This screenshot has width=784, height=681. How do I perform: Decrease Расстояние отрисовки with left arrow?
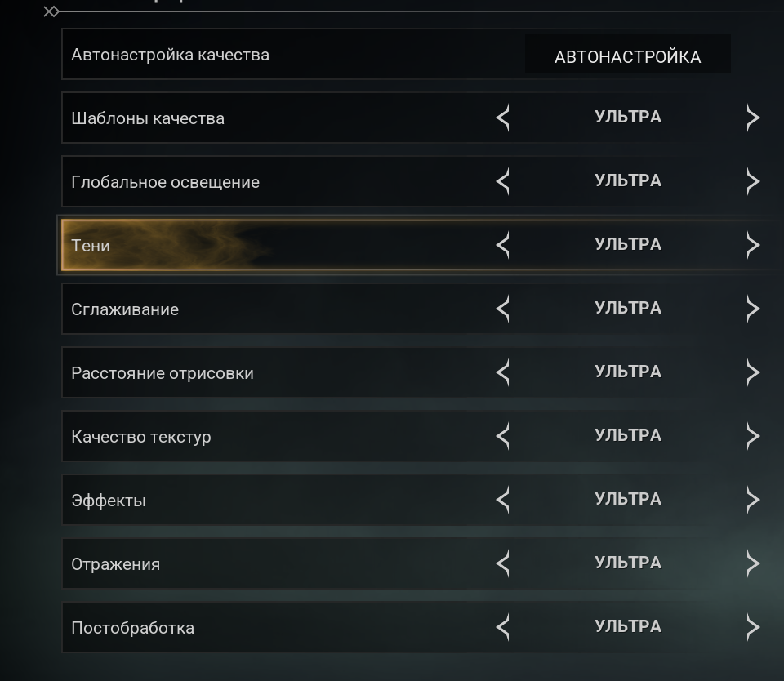click(x=503, y=372)
